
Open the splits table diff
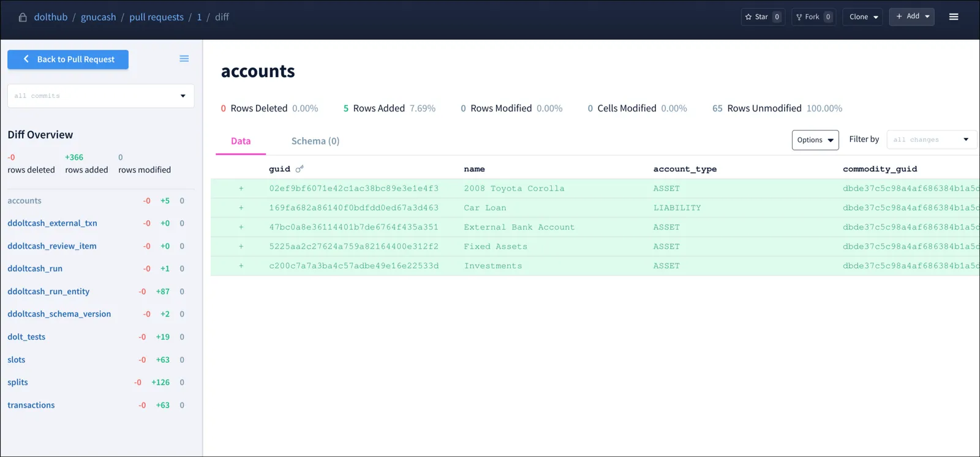tap(18, 382)
